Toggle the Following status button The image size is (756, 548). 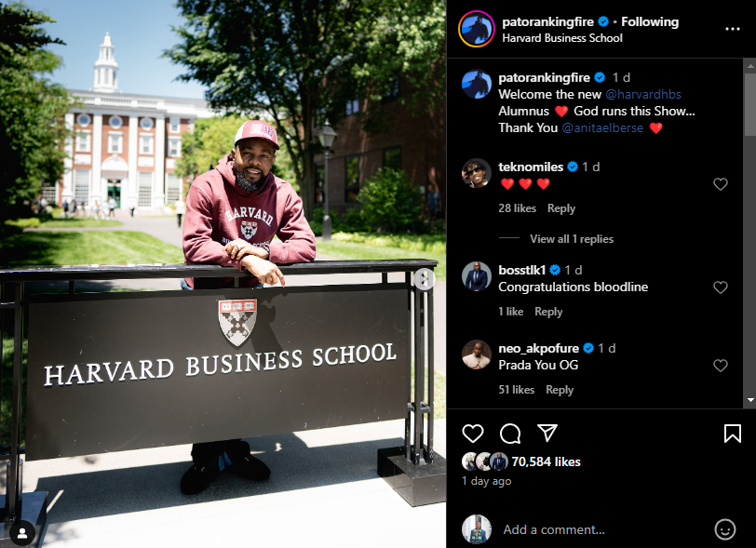click(x=650, y=21)
